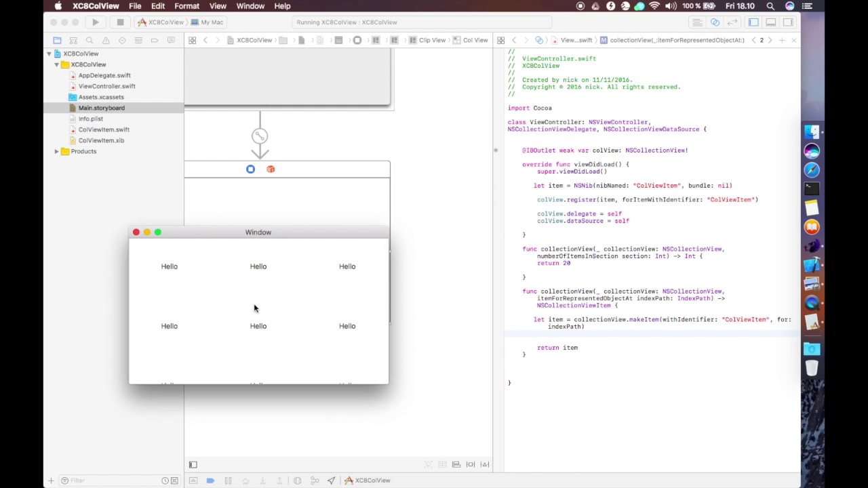Expand the Products folder
The height and width of the screenshot is (488, 868).
[57, 151]
